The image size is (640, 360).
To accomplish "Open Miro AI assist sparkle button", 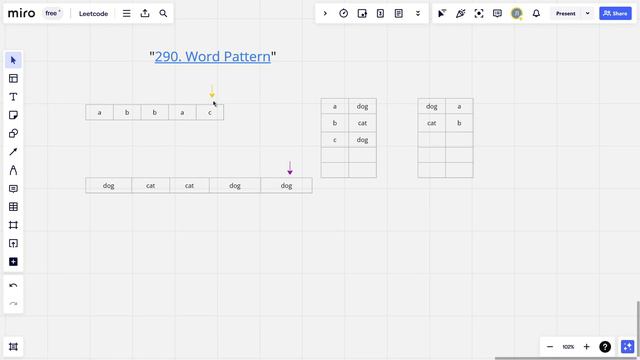I will click(627, 347).
